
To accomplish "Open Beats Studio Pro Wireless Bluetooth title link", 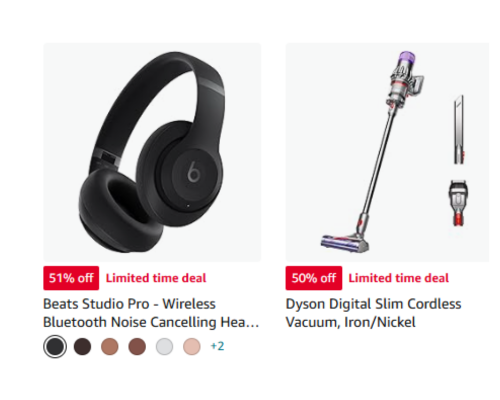I will pos(151,313).
